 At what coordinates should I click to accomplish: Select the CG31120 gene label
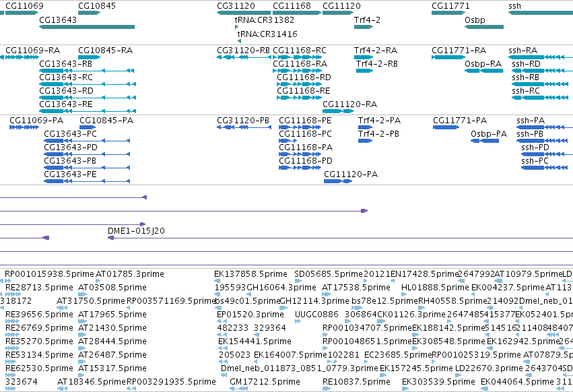(236, 6)
